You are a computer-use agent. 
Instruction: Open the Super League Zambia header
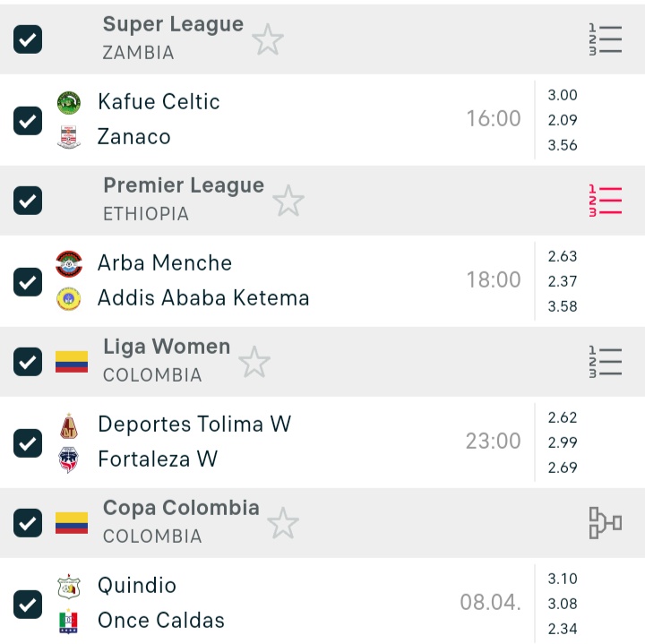coord(173,25)
